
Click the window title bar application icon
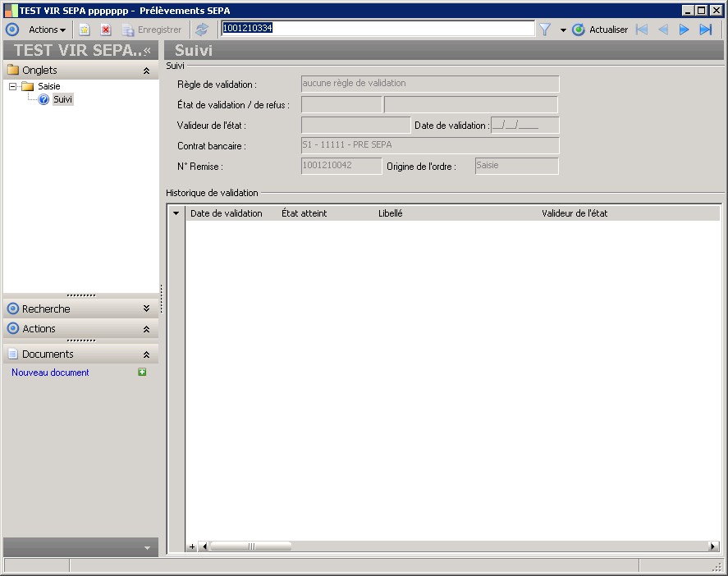click(x=11, y=10)
